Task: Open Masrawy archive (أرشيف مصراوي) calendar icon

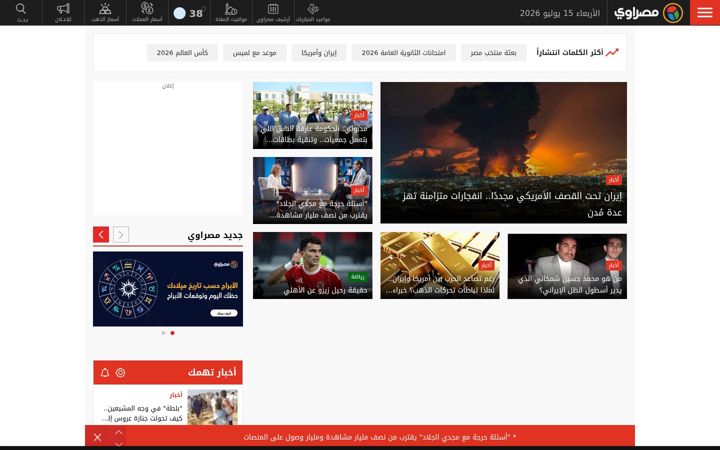Action: [273, 12]
